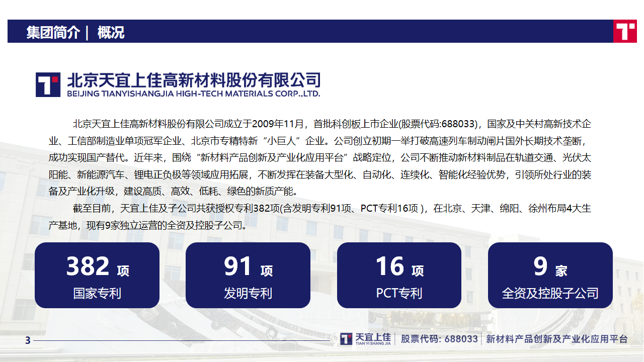This screenshot has width=644, height=362.
Task: Click the 382 项 statistic number
Action: pyautogui.click(x=98, y=266)
